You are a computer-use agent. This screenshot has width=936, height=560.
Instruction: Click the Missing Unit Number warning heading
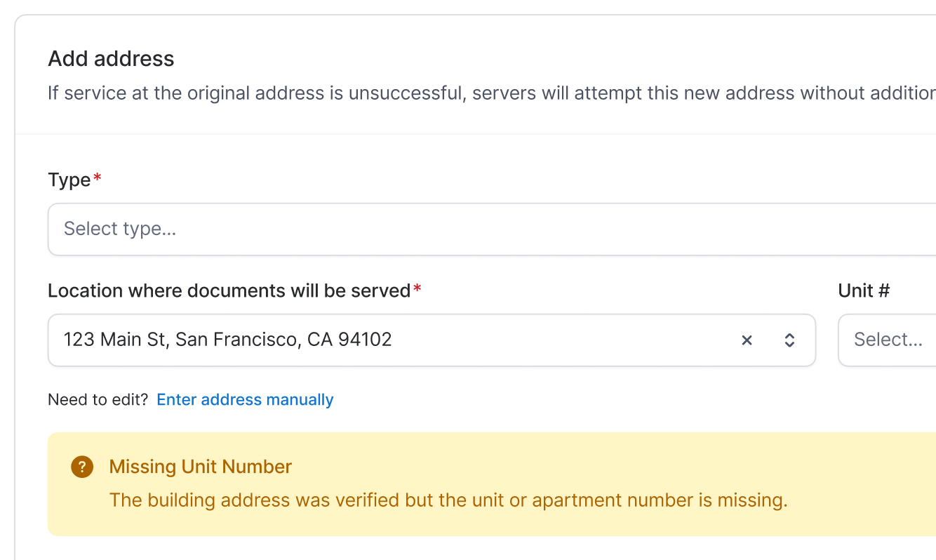coord(200,466)
